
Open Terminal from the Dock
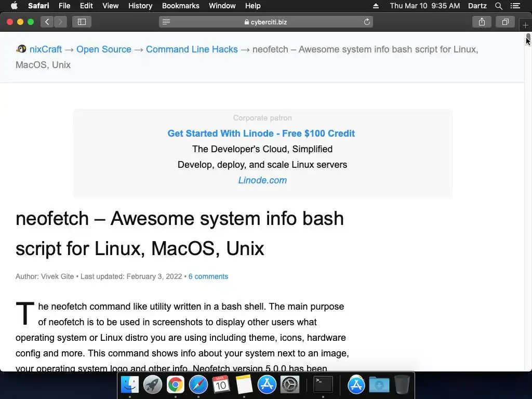[323, 385]
